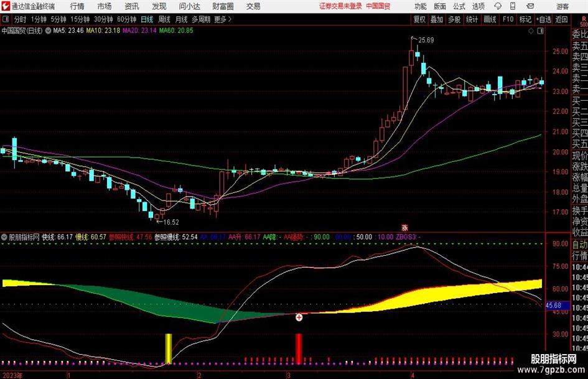The height and width of the screenshot is (379, 588).
Task: Click the 16.52 low price label
Action: pos(171,222)
